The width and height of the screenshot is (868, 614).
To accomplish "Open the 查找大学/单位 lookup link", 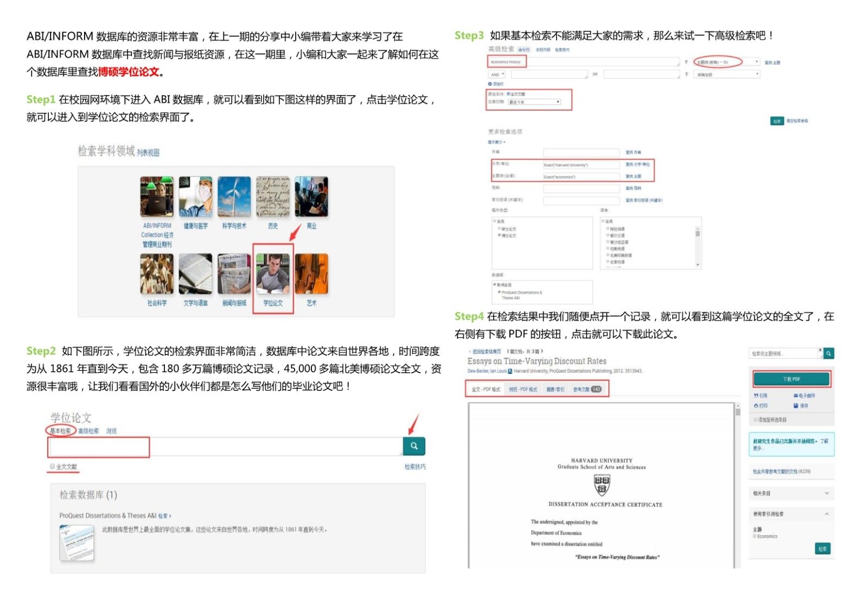I will (x=637, y=164).
